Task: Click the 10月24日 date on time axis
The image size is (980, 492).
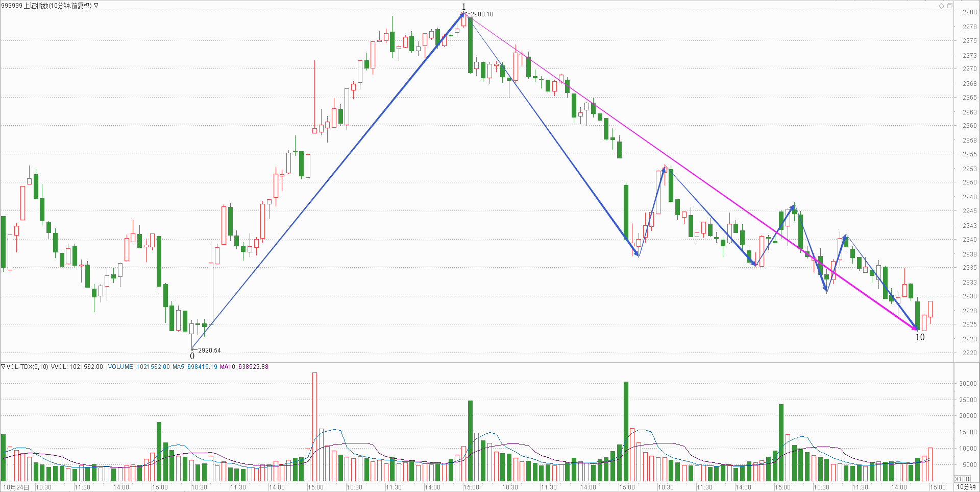Action: (x=16, y=487)
